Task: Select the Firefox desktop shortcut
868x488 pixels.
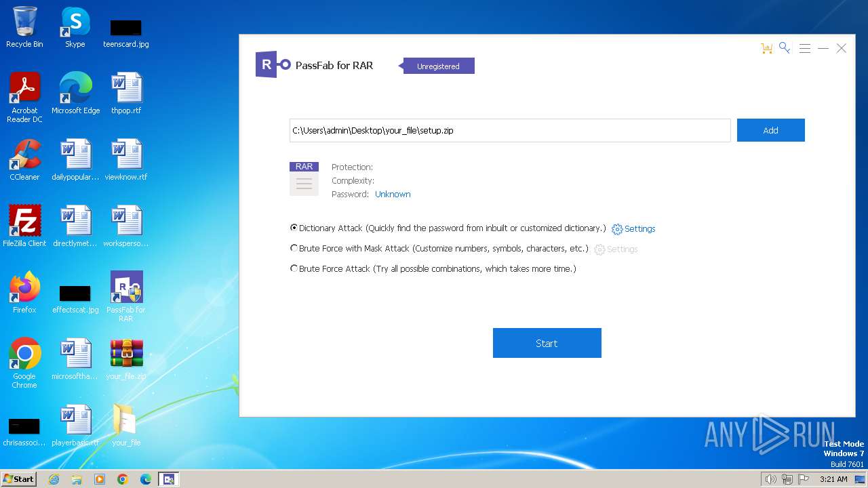Action: [x=24, y=293]
